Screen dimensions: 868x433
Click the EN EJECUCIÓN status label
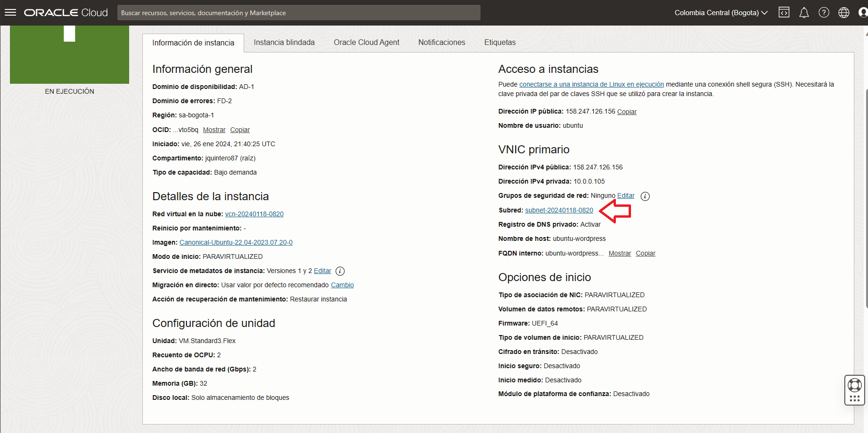(x=70, y=91)
